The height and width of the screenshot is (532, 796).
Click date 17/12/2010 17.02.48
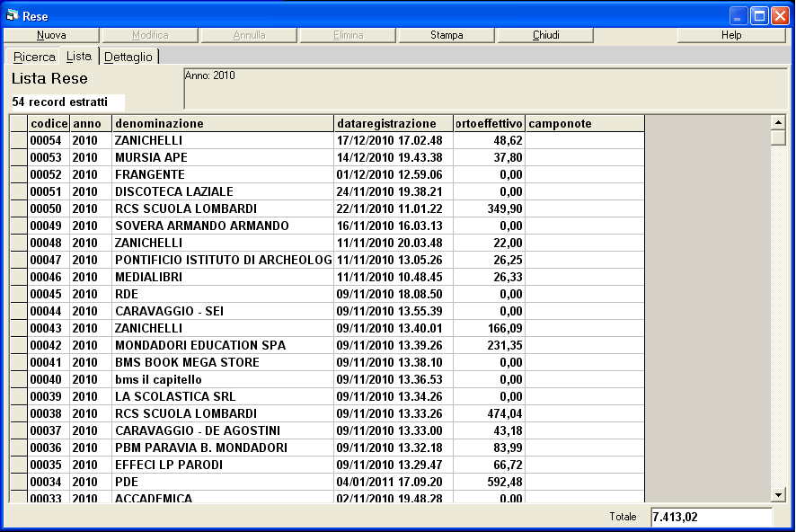(394, 140)
